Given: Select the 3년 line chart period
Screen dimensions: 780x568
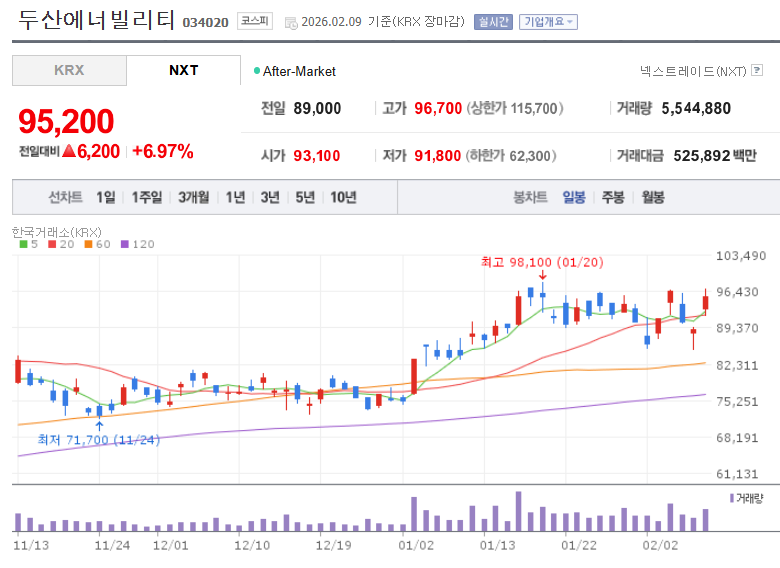Looking at the screenshot, I should [x=270, y=197].
